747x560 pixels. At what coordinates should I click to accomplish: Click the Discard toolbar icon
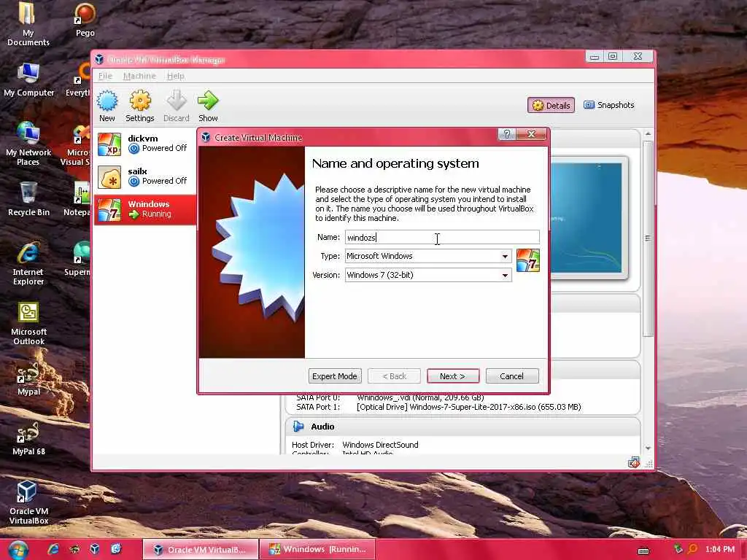pyautogui.click(x=177, y=106)
